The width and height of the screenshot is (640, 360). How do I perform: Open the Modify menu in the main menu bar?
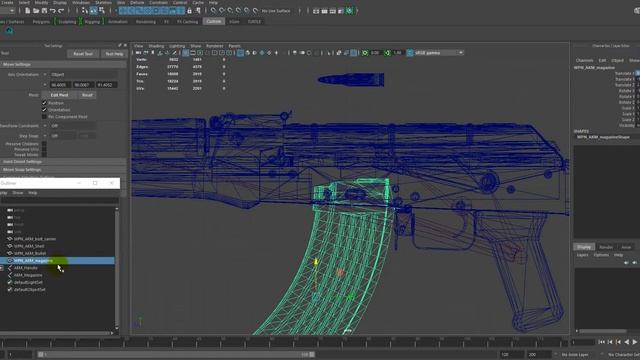(41, 2)
